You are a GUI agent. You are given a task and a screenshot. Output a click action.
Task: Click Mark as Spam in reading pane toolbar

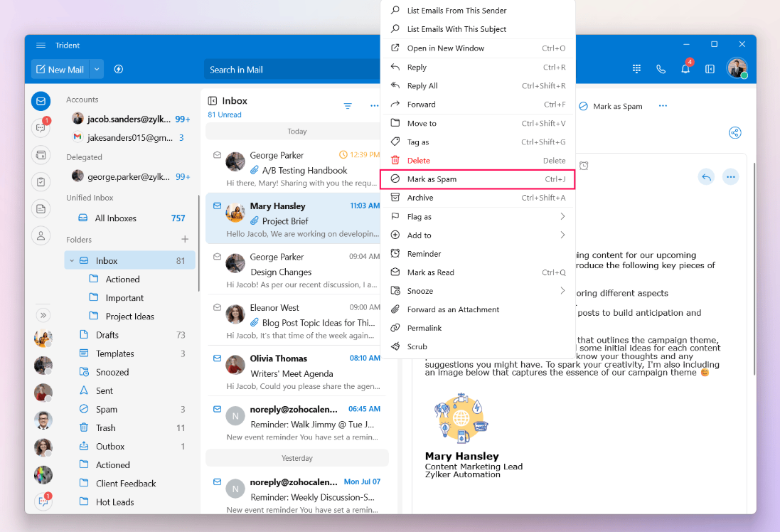611,106
